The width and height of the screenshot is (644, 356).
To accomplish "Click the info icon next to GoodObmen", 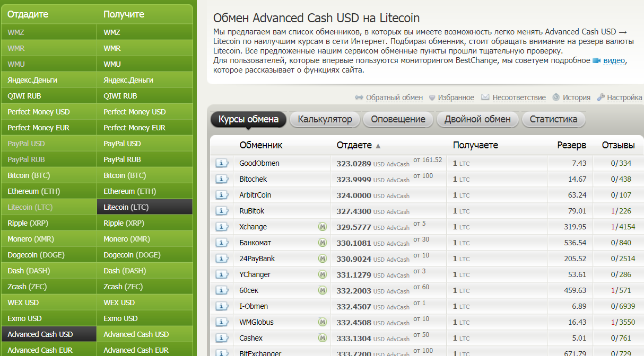I will pos(222,163).
